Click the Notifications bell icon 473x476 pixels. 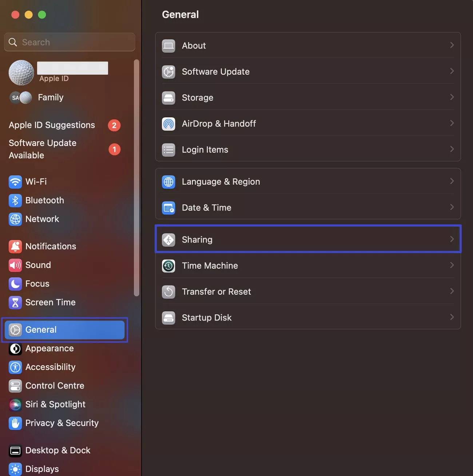coord(15,247)
